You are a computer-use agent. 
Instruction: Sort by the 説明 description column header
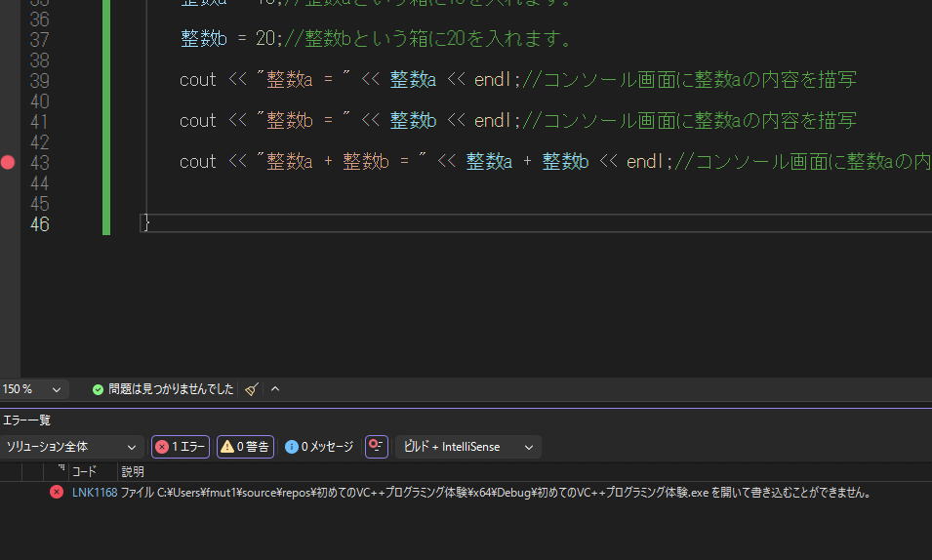(x=133, y=472)
